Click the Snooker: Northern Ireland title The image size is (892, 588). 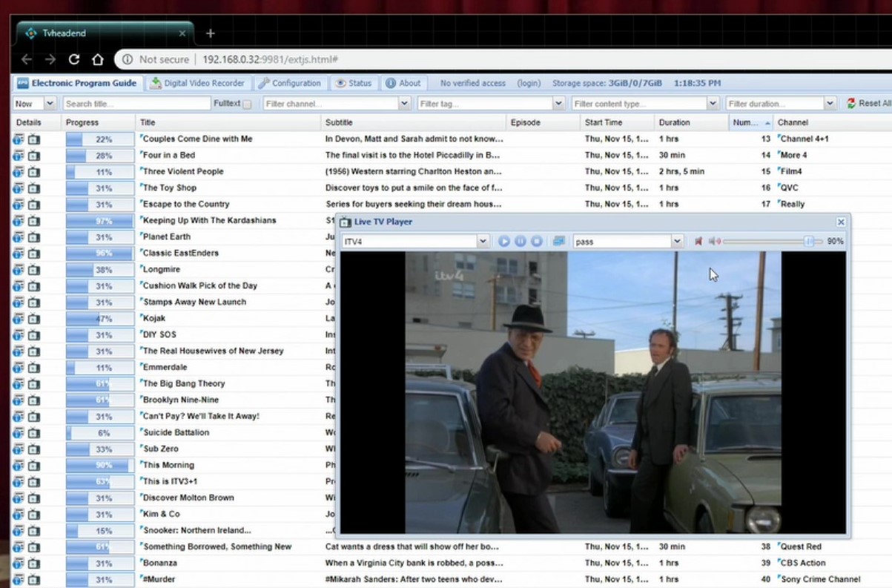pos(196,530)
